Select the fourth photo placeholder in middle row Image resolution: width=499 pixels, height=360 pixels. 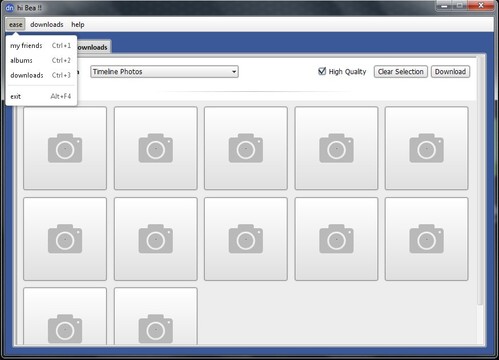(336, 239)
